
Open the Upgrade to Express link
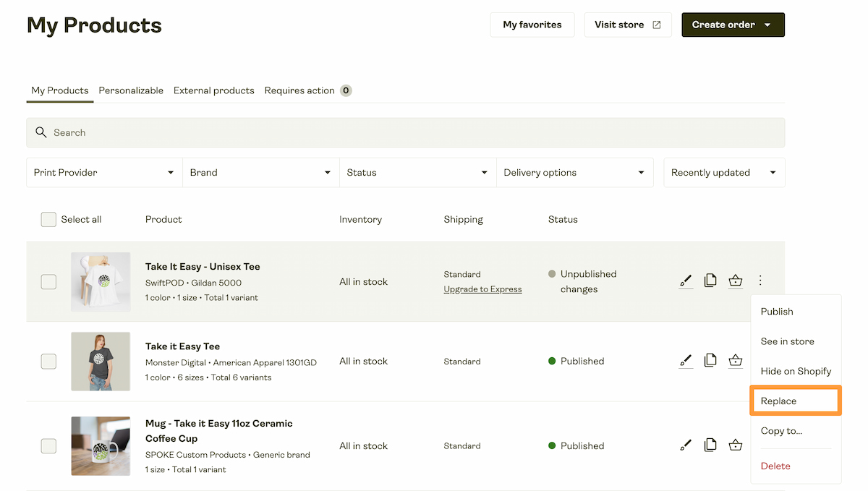point(482,289)
